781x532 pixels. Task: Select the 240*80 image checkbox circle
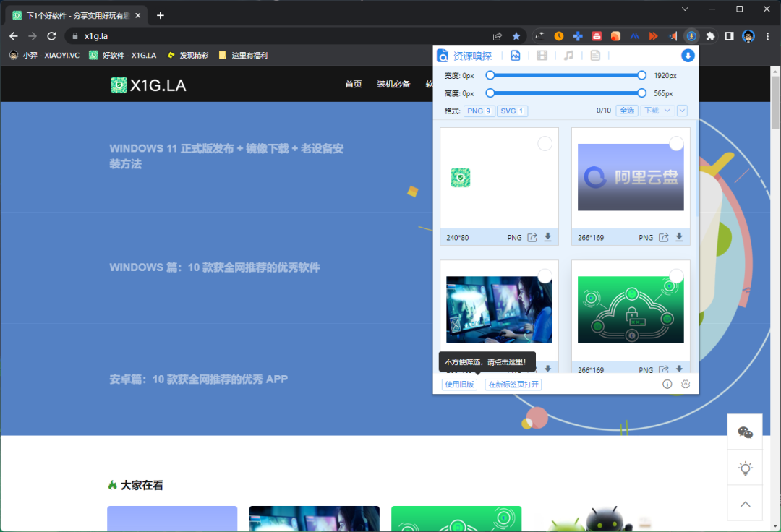[545, 144]
